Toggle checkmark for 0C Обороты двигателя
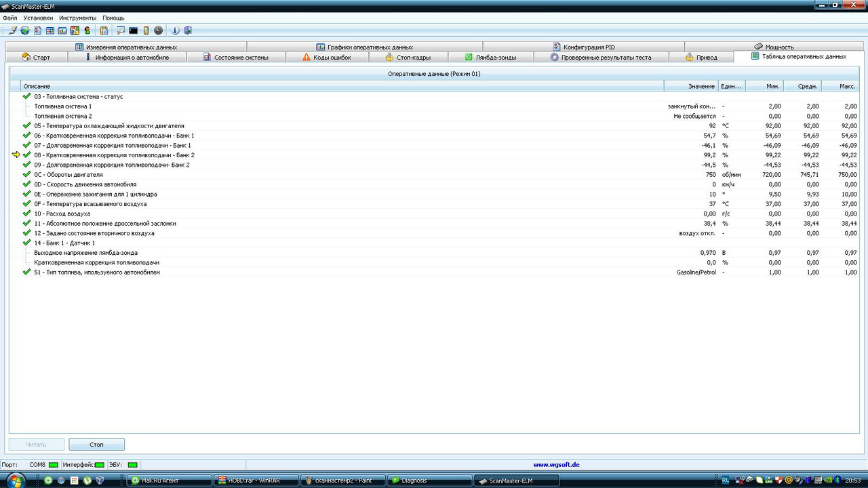 click(x=27, y=174)
